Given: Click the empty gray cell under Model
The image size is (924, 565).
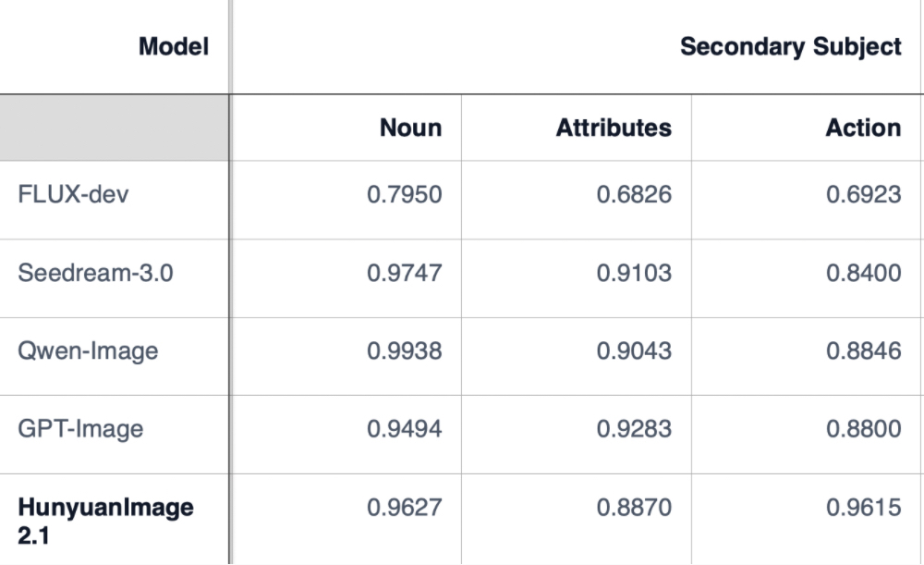Looking at the screenshot, I should pos(114,128).
